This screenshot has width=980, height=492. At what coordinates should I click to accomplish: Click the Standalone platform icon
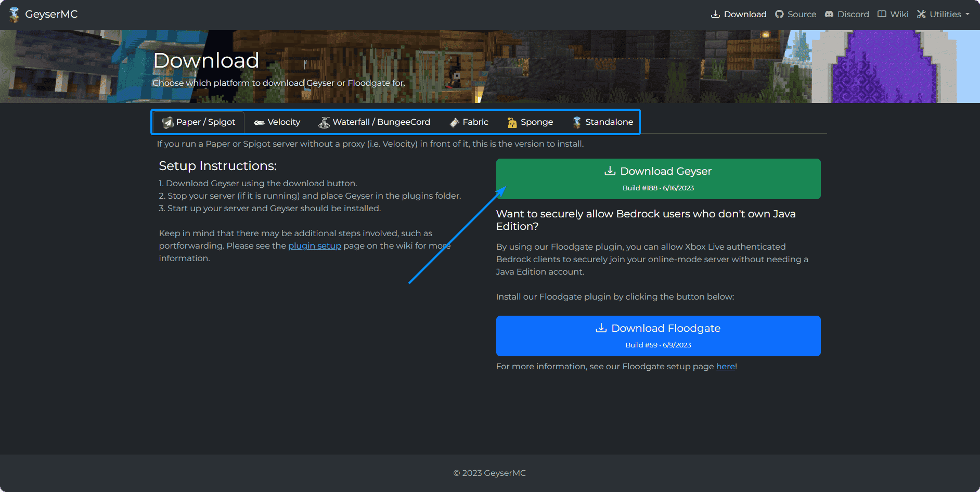577,122
